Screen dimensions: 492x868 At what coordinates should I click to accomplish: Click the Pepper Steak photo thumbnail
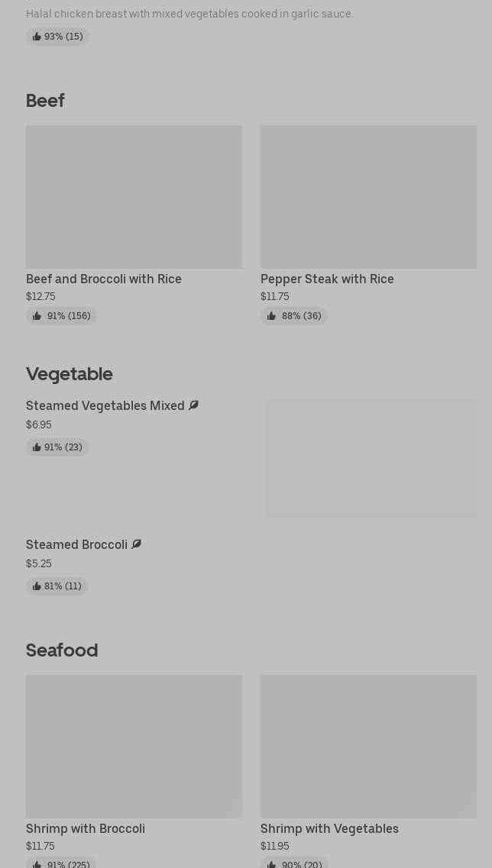368,197
